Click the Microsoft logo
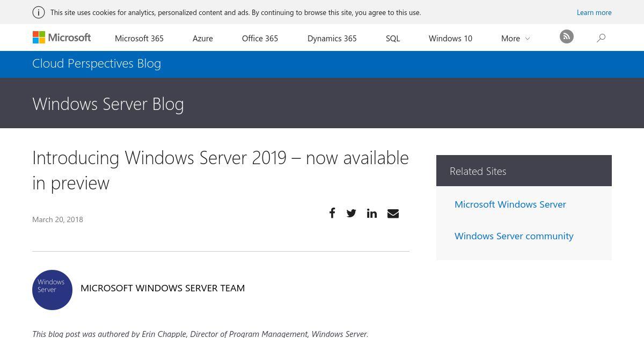 62,38
